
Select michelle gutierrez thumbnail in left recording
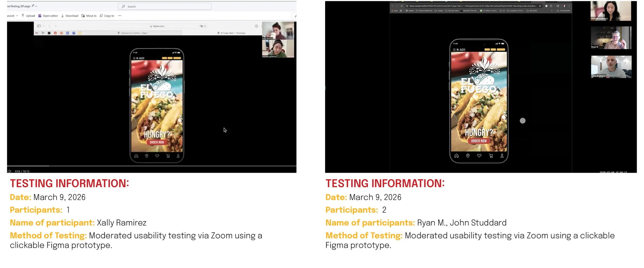click(278, 49)
